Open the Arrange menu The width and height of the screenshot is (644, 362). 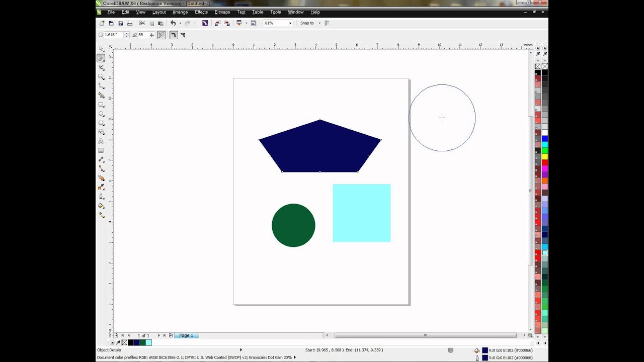coord(180,12)
